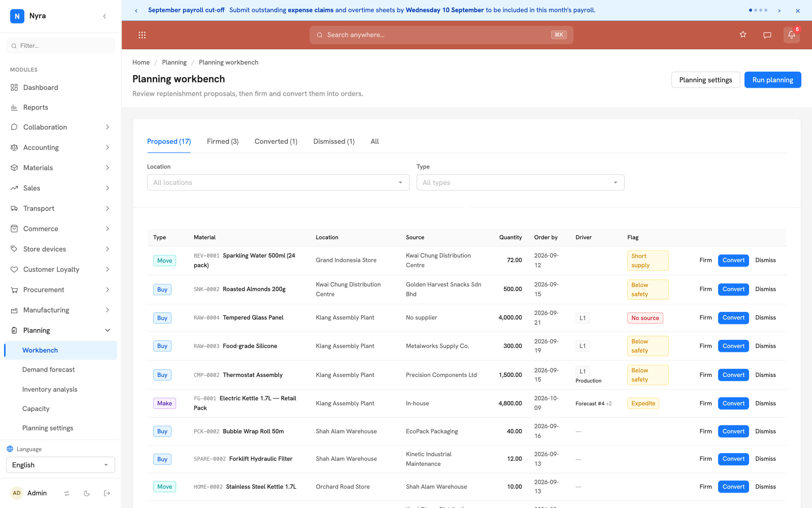
Task: Switch to the Converted (1) tab
Action: [x=276, y=142]
